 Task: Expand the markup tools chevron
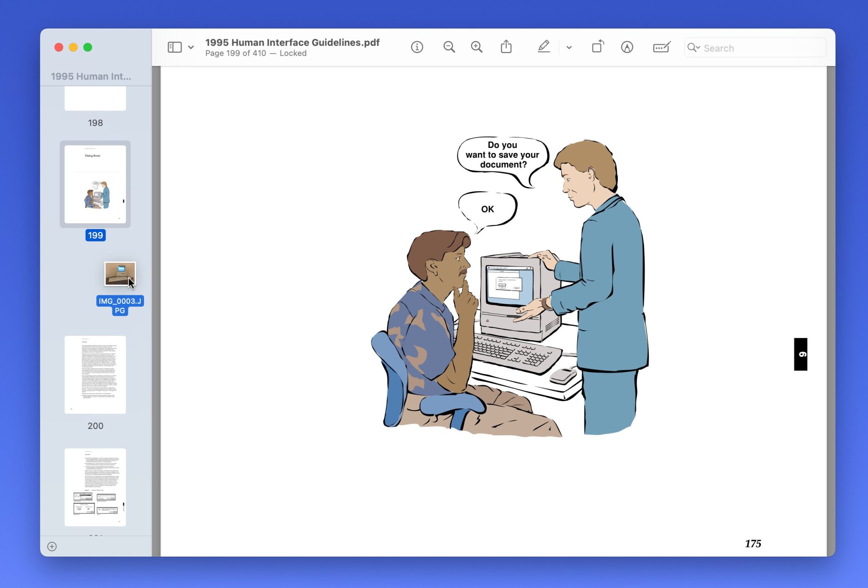569,47
